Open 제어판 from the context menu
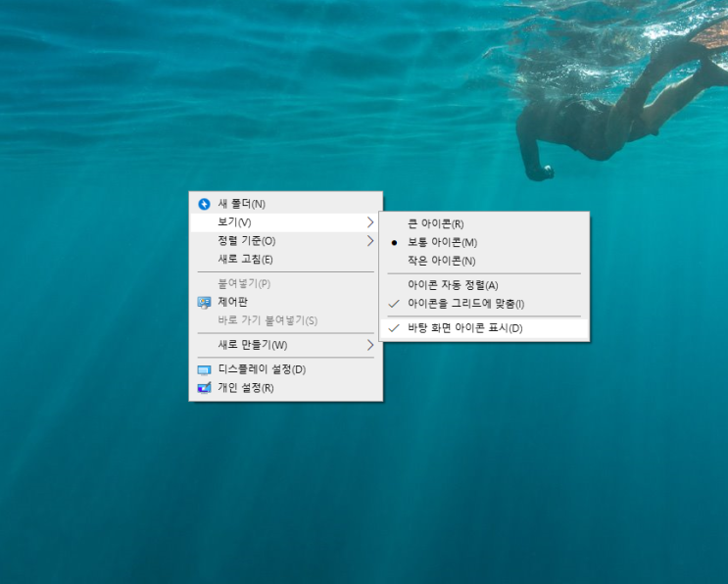The height and width of the screenshot is (584, 728). pos(286,302)
